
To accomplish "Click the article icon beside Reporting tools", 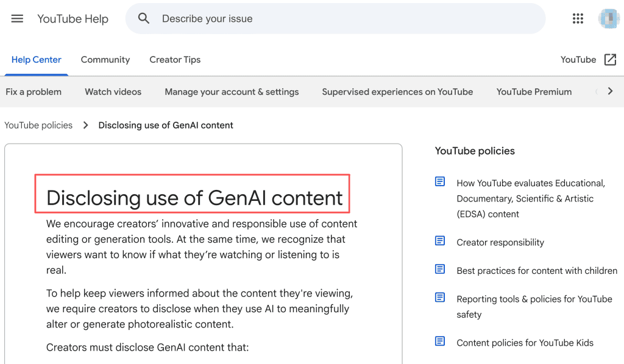I will pyautogui.click(x=440, y=297).
